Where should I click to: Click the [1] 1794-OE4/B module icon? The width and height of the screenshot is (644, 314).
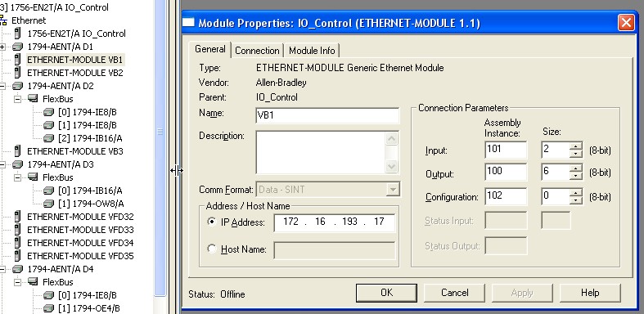click(48, 308)
